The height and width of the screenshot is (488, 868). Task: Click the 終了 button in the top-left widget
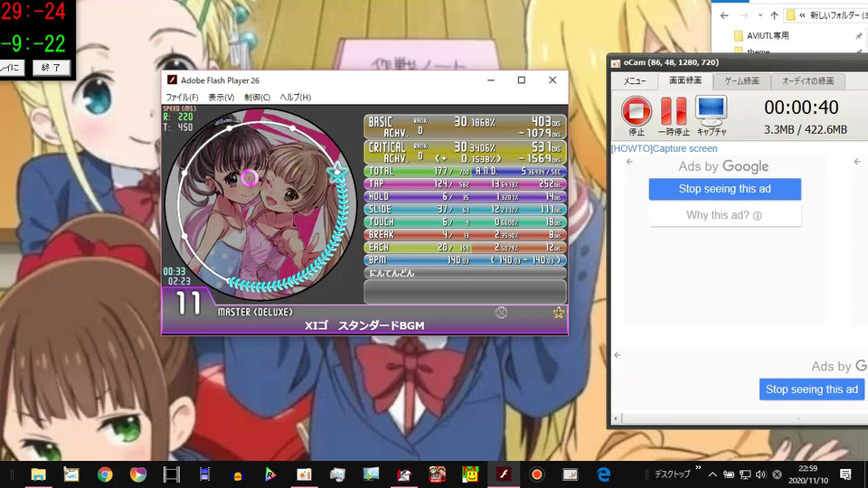(x=51, y=68)
